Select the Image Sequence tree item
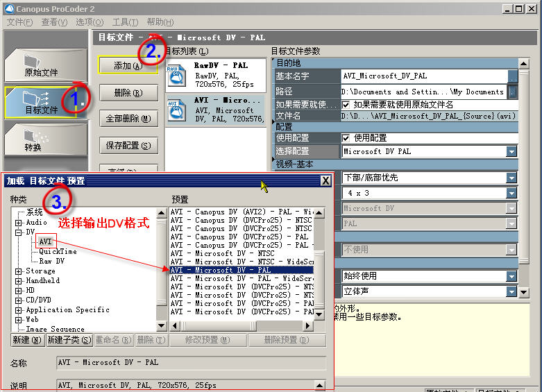This screenshot has width=542, height=392. coord(55,329)
